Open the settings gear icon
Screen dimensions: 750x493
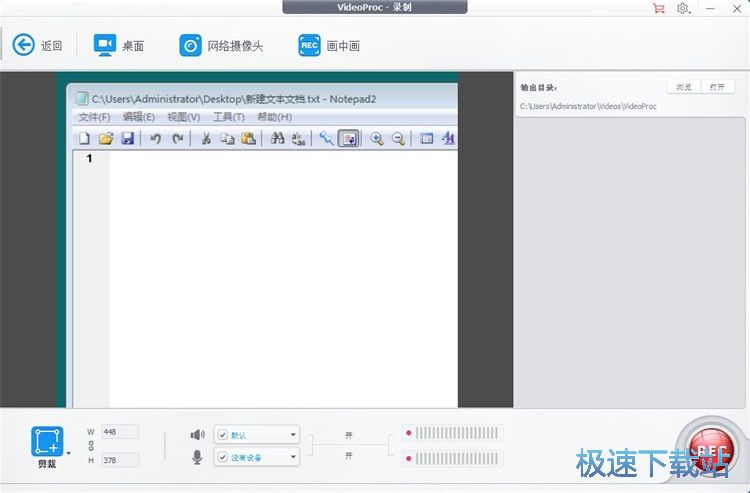(683, 8)
